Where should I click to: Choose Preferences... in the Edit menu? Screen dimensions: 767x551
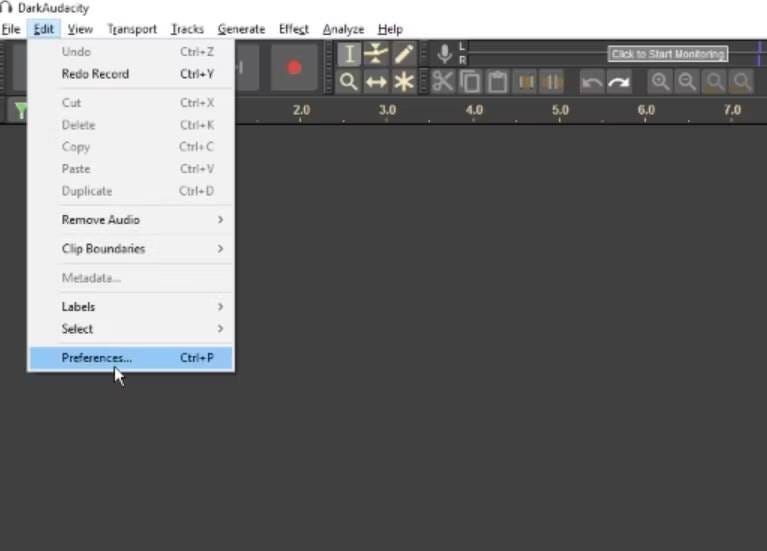point(131,358)
